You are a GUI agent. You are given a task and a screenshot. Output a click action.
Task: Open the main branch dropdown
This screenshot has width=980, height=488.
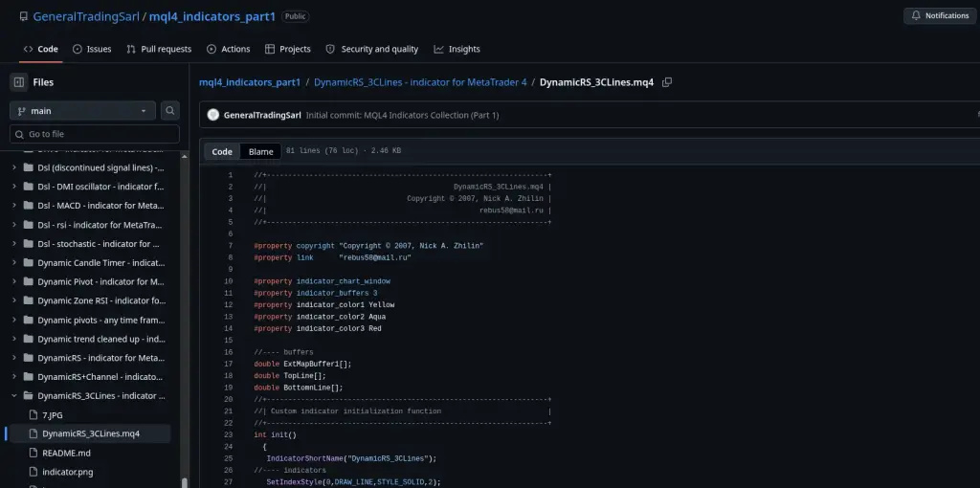(82, 111)
